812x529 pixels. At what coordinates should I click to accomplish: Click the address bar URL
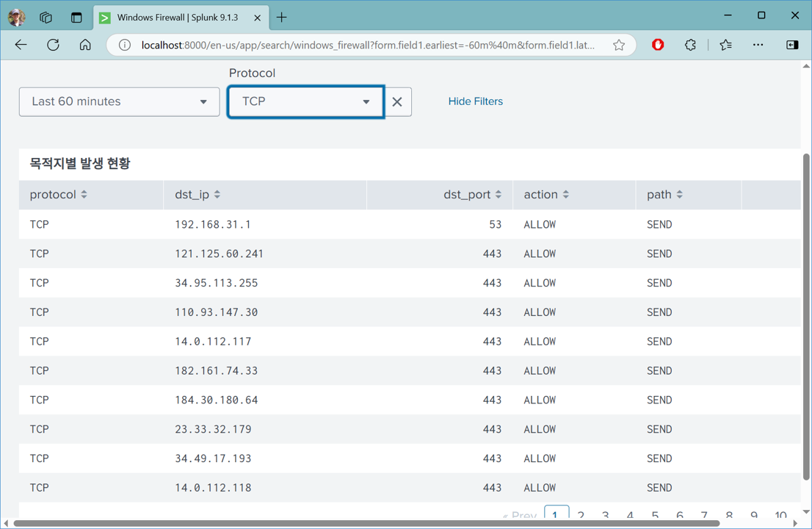[368, 45]
